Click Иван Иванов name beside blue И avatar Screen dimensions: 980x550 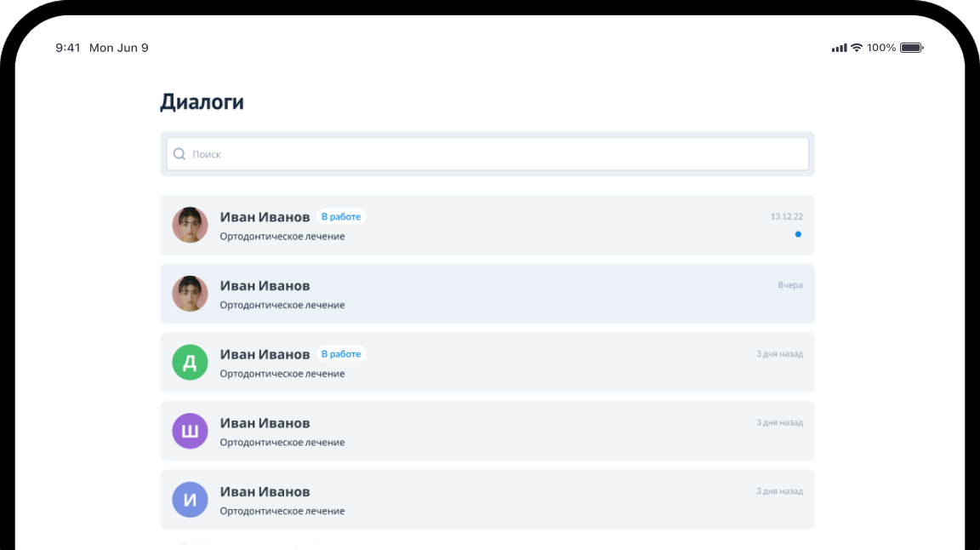(265, 492)
